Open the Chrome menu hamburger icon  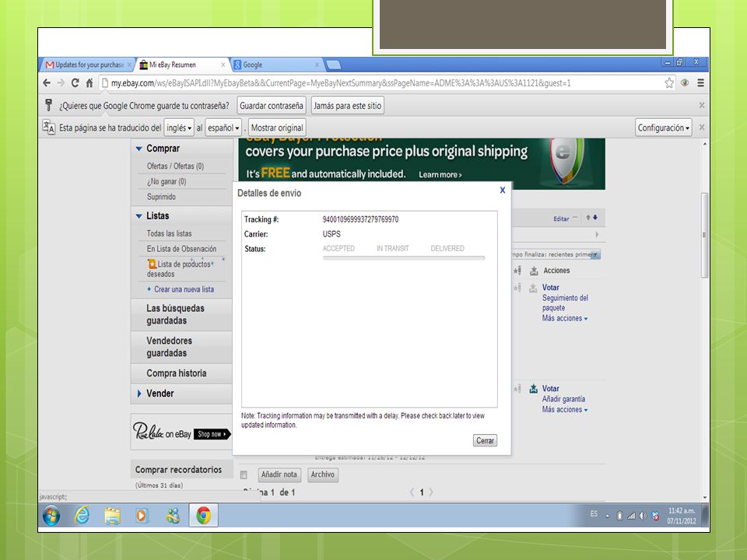(700, 83)
